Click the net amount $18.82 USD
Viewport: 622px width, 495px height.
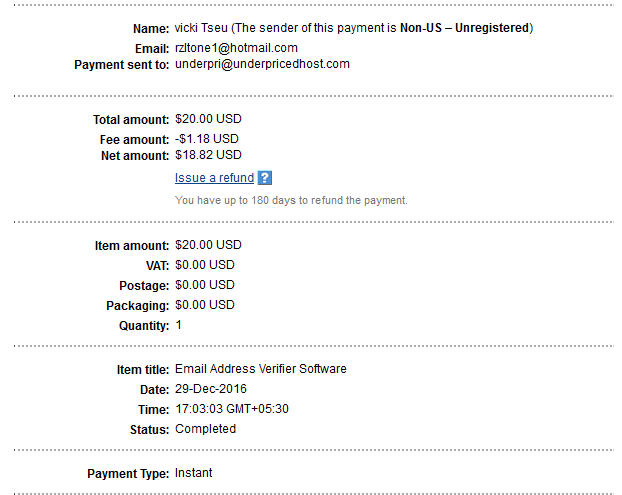(x=208, y=155)
